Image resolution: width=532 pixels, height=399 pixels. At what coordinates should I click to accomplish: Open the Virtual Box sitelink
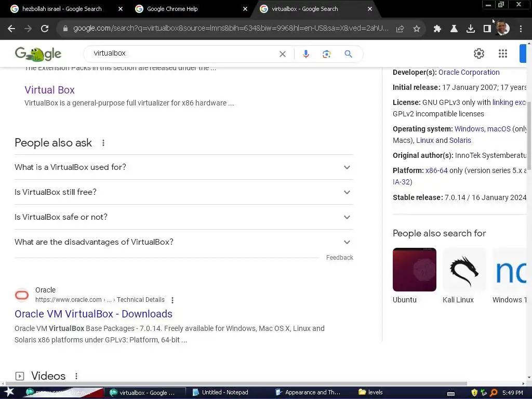tap(49, 90)
